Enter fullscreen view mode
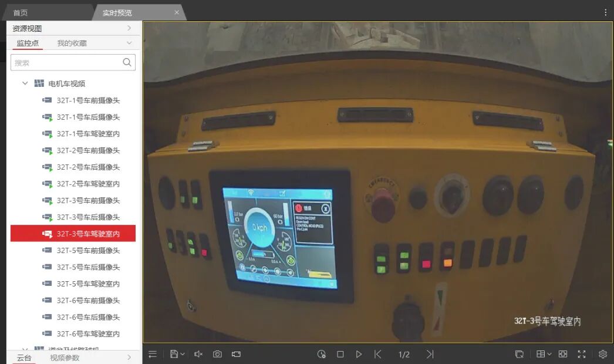The image size is (614, 364). tap(582, 354)
